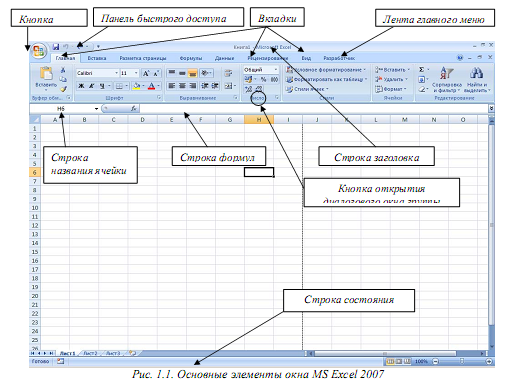Click the Wrap Text icon
The height and width of the screenshot is (386, 518).
click(x=228, y=73)
